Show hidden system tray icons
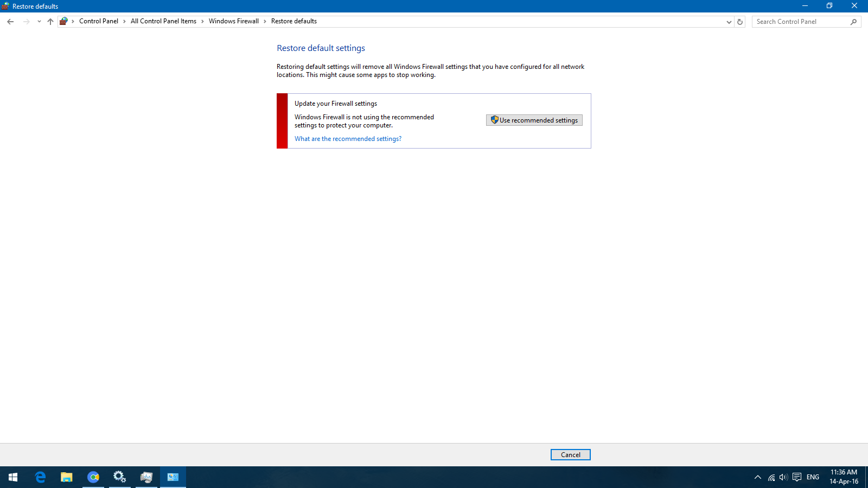868x488 pixels. tap(758, 477)
